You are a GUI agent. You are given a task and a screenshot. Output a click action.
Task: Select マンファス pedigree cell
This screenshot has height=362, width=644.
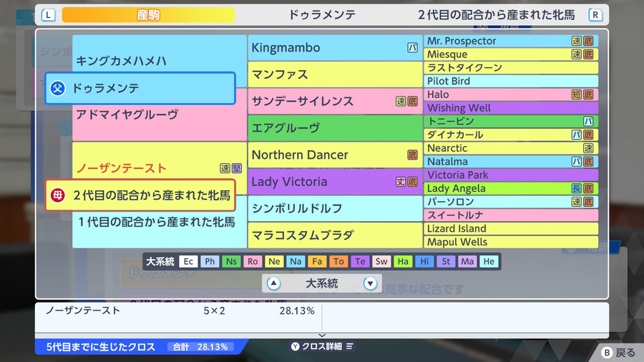click(x=335, y=74)
